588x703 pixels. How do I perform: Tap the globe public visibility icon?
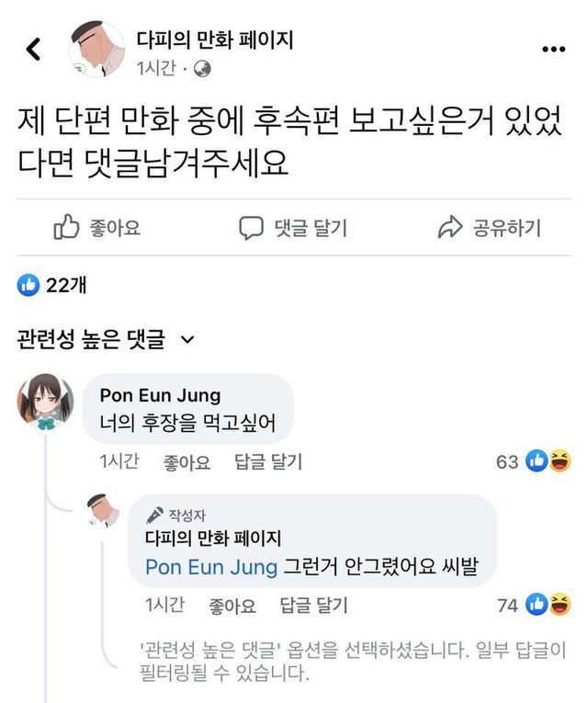[x=202, y=68]
